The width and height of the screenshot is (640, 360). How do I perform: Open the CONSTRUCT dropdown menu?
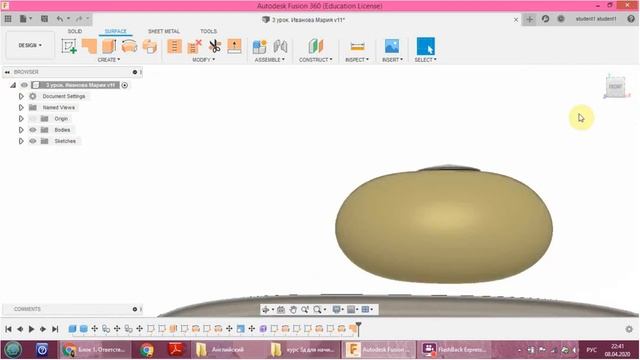[316, 60]
